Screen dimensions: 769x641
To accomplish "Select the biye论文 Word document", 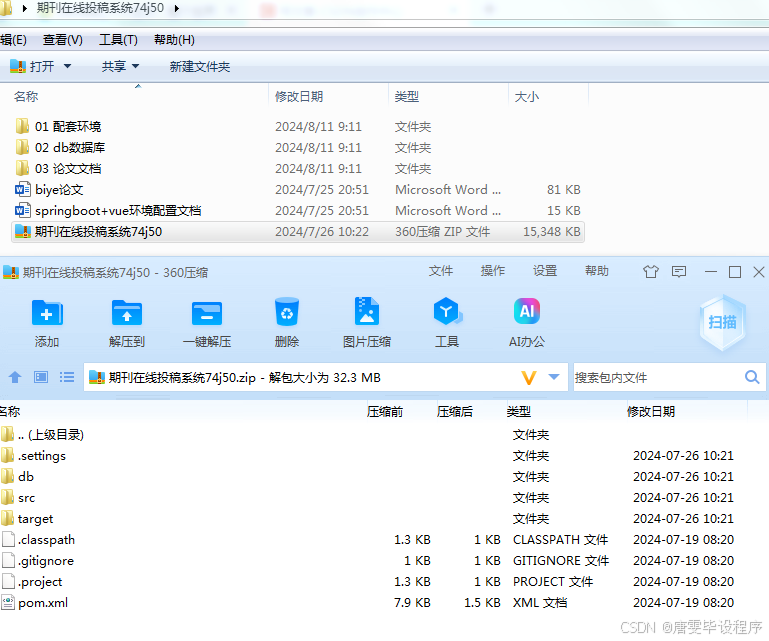I will [x=49, y=190].
